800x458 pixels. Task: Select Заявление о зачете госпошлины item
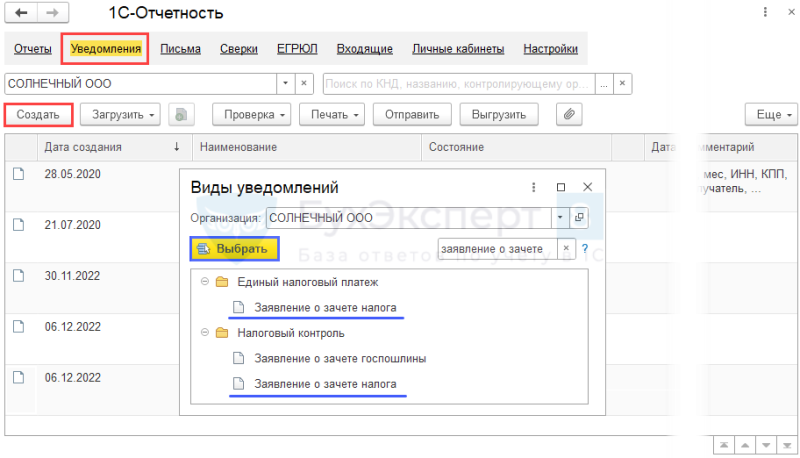tap(340, 359)
